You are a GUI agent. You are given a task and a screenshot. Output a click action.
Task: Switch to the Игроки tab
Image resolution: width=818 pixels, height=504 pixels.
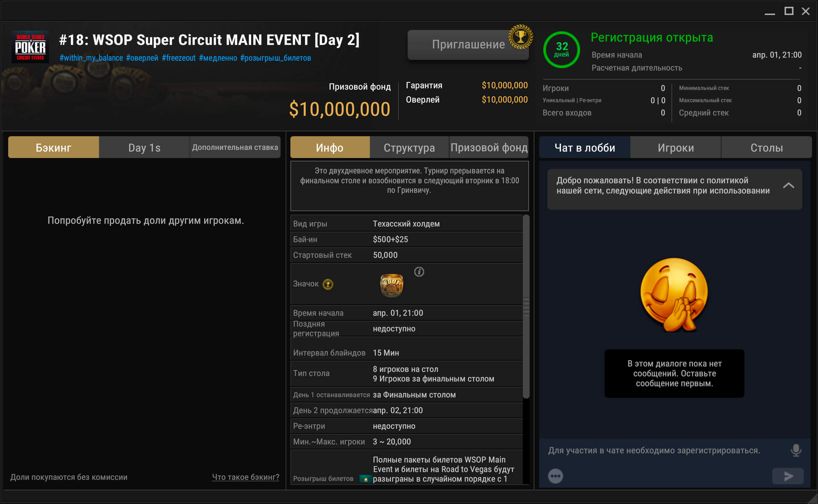pyautogui.click(x=676, y=147)
